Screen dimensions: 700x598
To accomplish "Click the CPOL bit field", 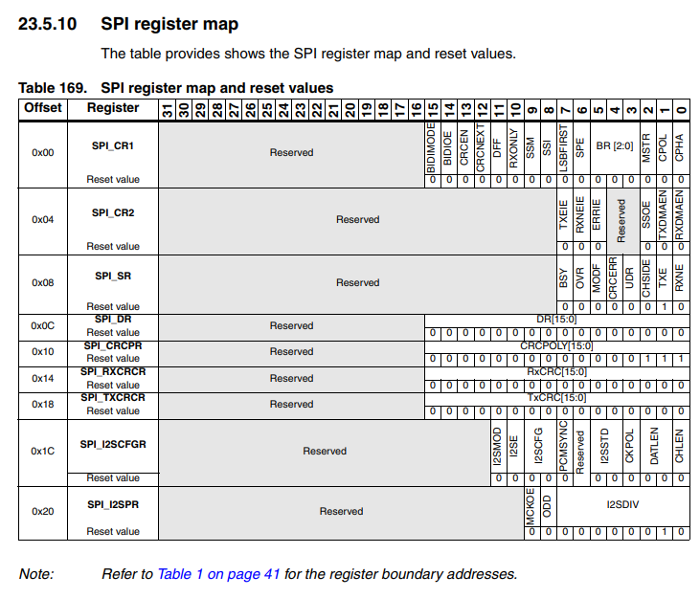I will 663,148.
